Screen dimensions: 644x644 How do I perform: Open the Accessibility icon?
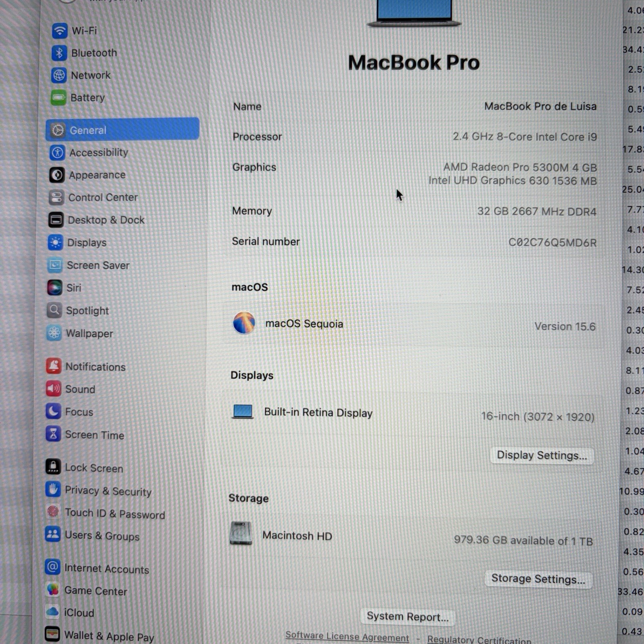point(57,153)
